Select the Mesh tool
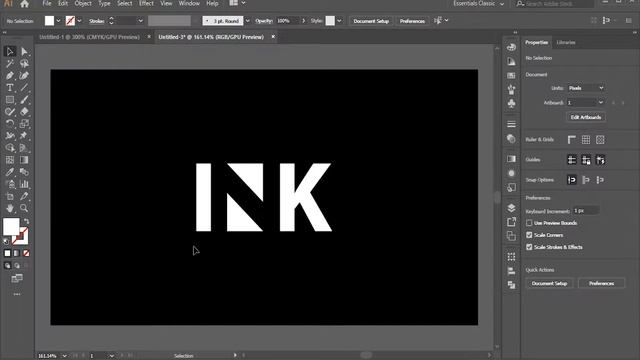The image size is (640, 360). click(x=10, y=160)
